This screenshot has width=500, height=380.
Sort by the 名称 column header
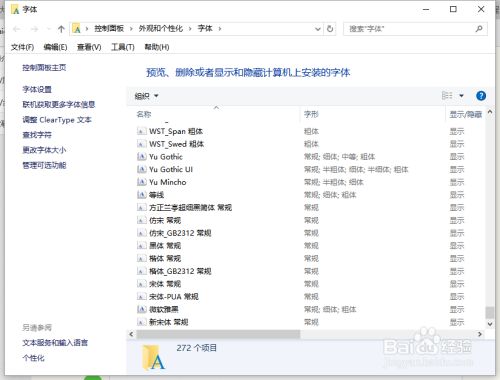(144, 114)
